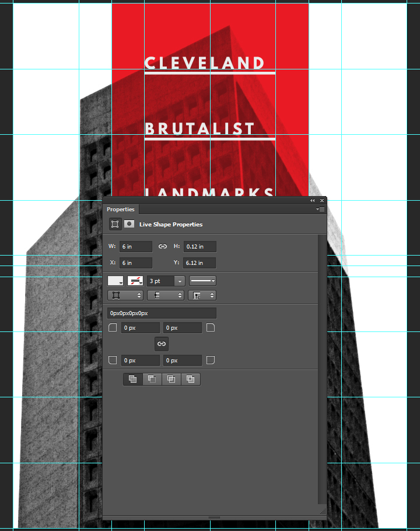Click the Masks icon in Properties
The image size is (420, 531).
(129, 224)
